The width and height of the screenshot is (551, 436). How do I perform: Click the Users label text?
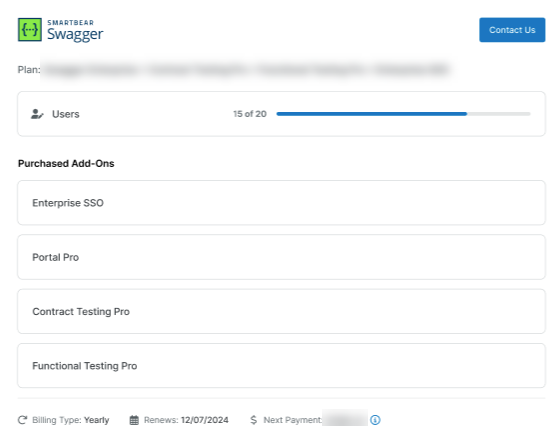66,114
